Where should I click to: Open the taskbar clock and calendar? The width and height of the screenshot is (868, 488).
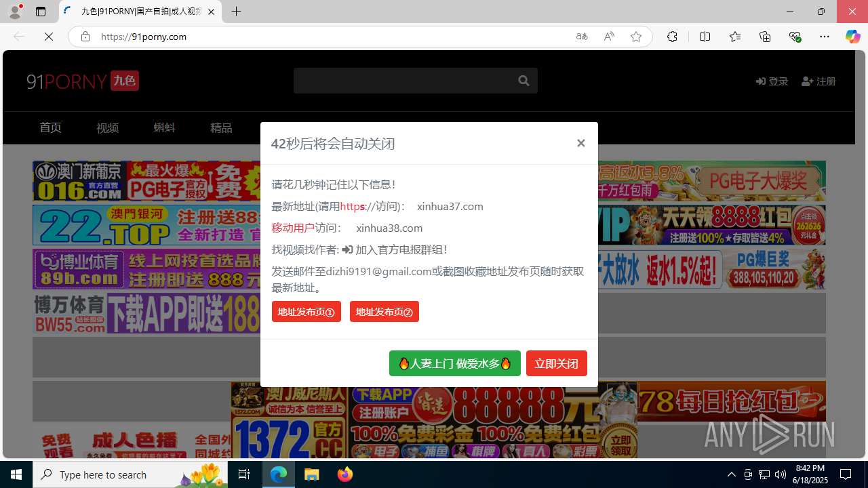pos(810,474)
